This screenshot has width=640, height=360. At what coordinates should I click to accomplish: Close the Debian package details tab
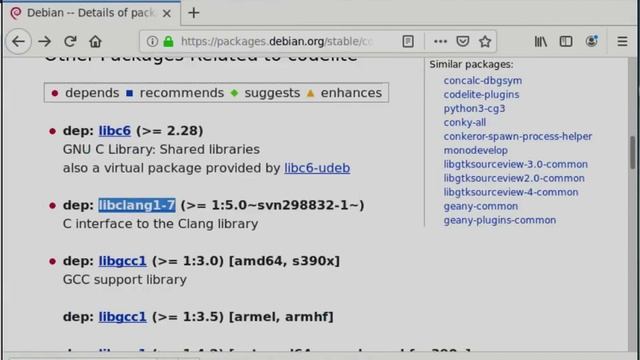coord(167,13)
